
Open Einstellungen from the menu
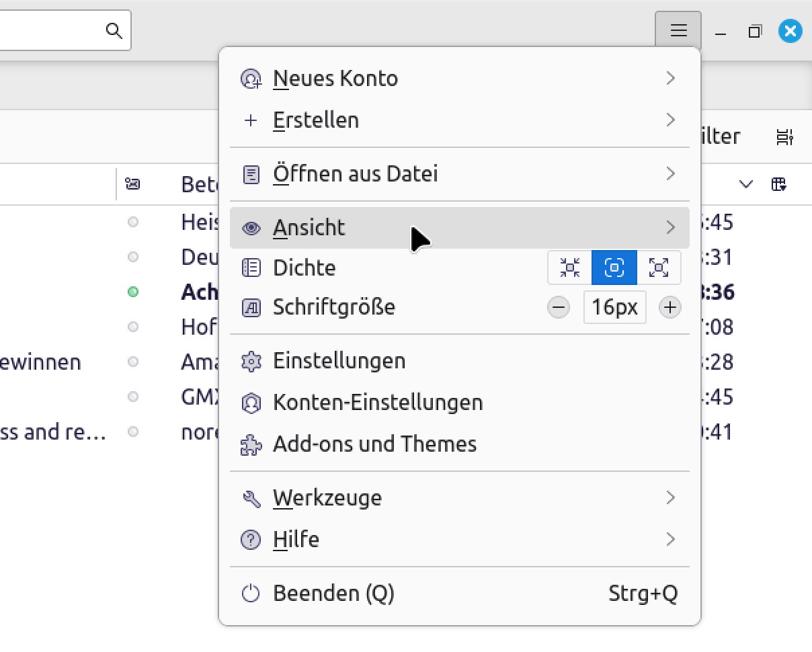pos(339,361)
